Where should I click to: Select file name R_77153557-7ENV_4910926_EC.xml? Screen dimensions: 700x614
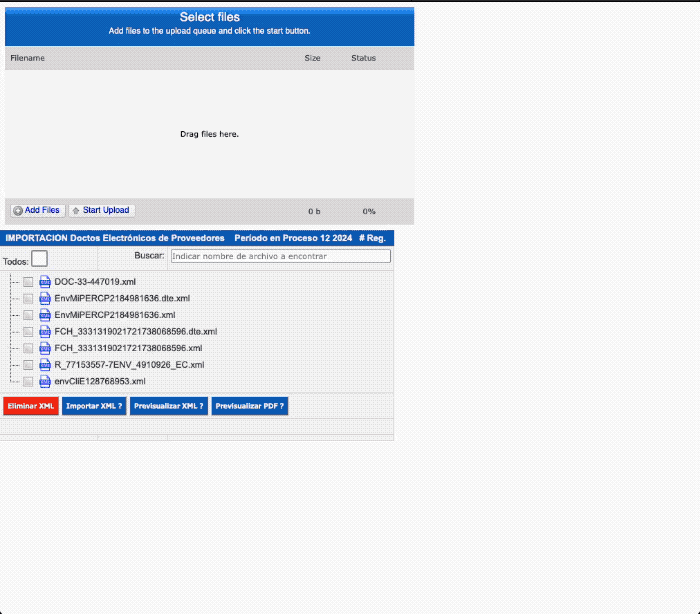coord(129,365)
